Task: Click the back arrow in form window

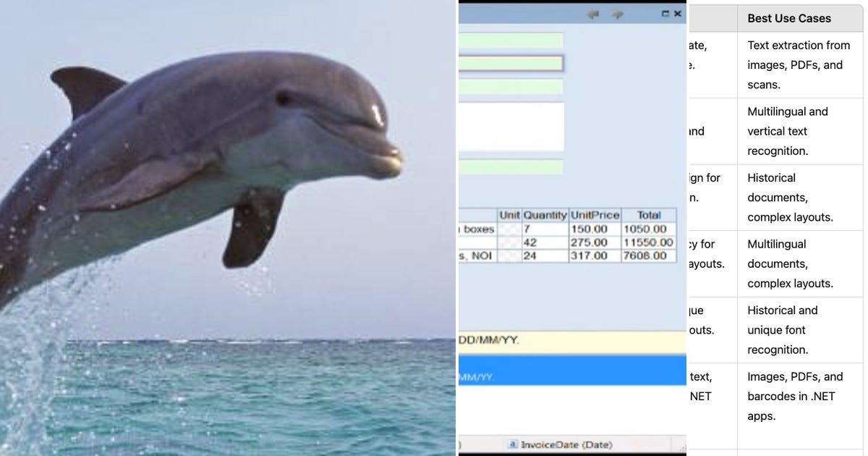Action: [593, 14]
